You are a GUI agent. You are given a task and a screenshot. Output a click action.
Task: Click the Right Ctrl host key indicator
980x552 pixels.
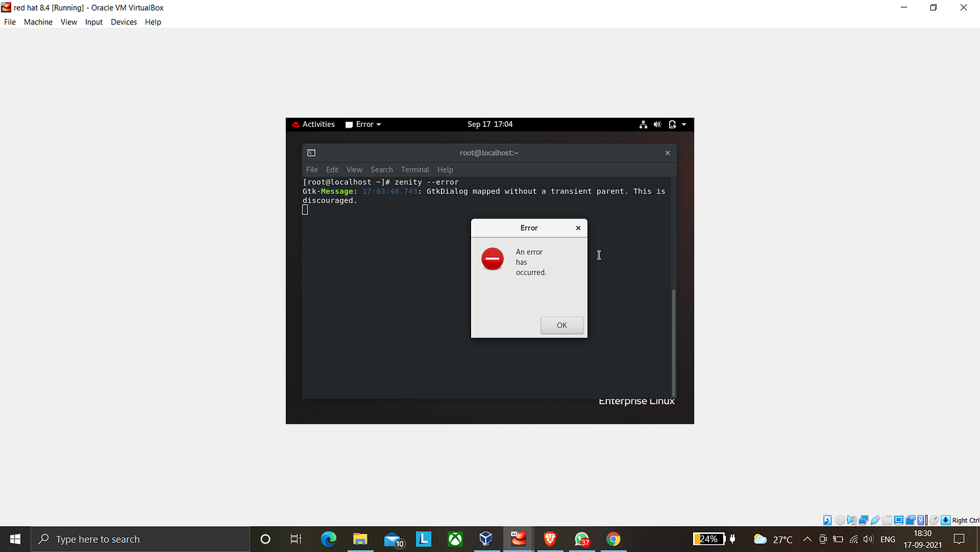[966, 520]
